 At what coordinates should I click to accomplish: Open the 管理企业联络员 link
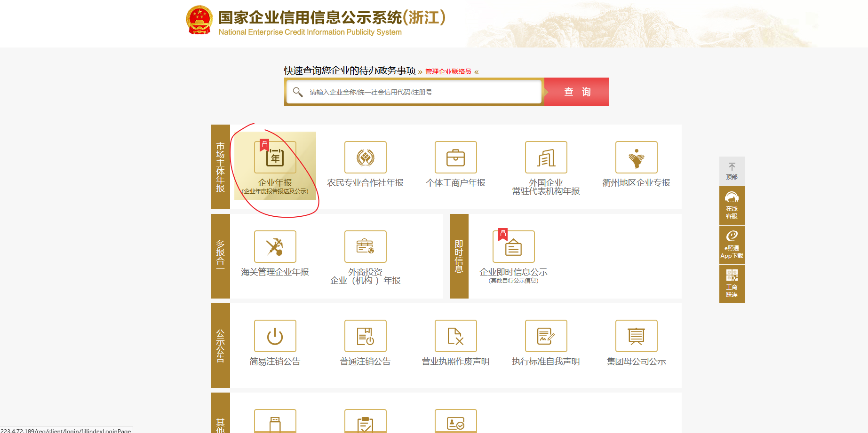point(448,71)
